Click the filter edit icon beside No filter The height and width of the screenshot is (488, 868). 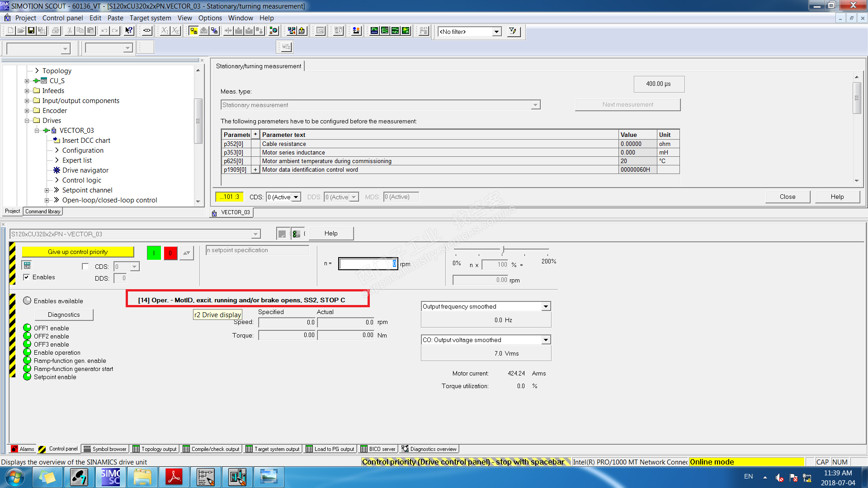pyautogui.click(x=513, y=31)
